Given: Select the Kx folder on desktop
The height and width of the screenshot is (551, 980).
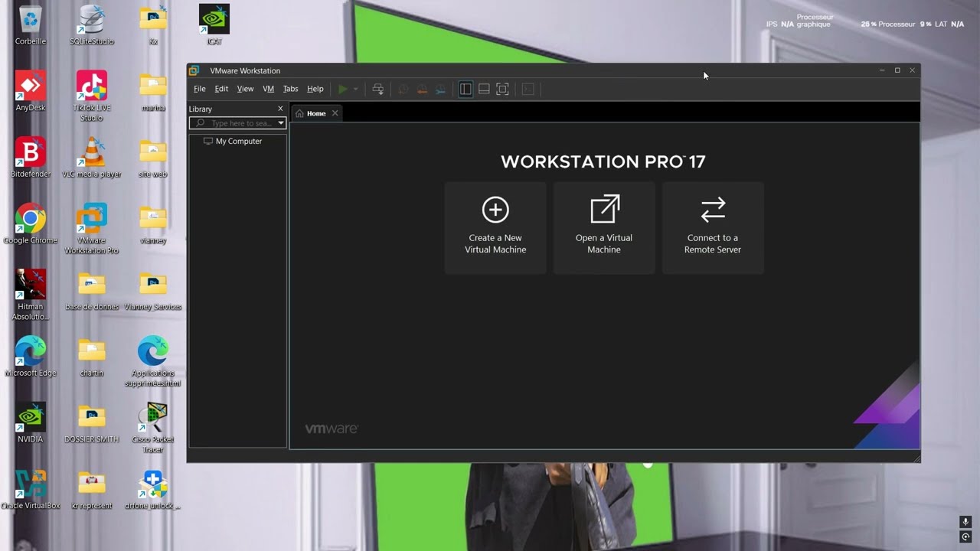Looking at the screenshot, I should pyautogui.click(x=153, y=24).
